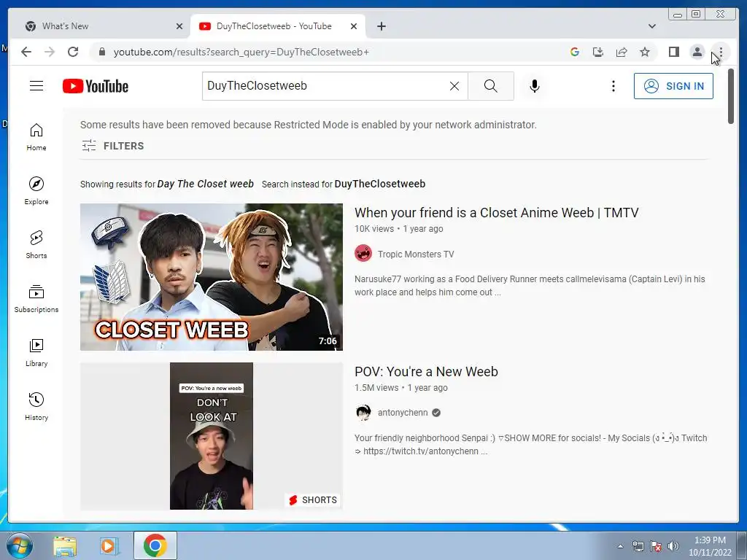Viewport: 747px width, 560px height.
Task: Search instead for DuyTheClosetweeb link
Action: pos(379,184)
